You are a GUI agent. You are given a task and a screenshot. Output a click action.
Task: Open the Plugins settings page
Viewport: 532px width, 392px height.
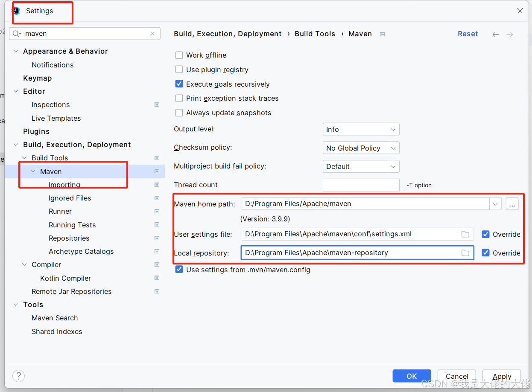pyautogui.click(x=36, y=131)
